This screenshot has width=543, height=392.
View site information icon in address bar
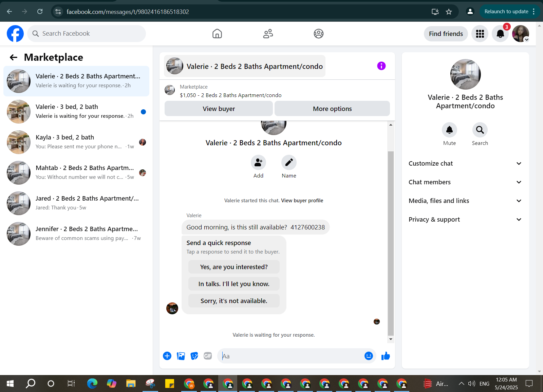pyautogui.click(x=58, y=12)
